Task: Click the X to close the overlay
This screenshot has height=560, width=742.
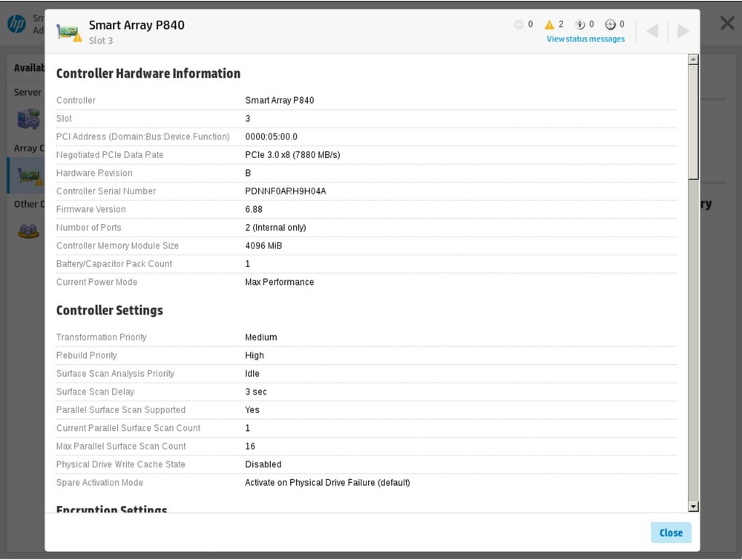Action: (x=727, y=23)
